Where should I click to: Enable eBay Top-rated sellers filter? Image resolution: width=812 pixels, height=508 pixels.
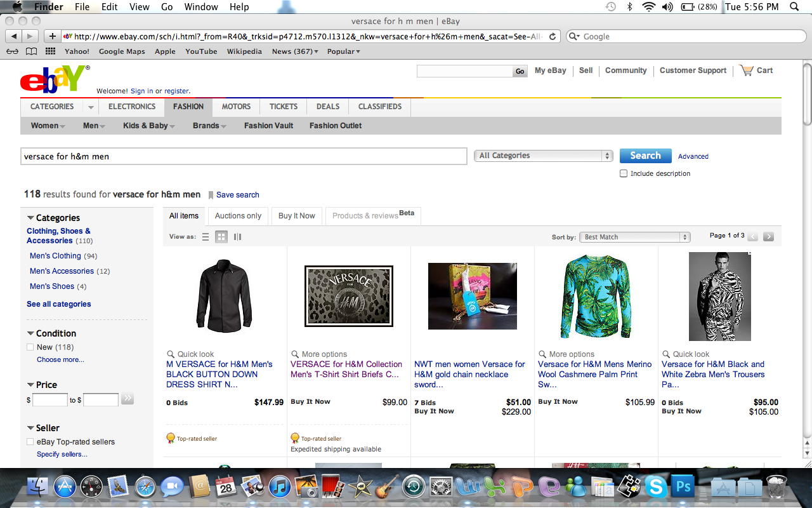pos(30,442)
